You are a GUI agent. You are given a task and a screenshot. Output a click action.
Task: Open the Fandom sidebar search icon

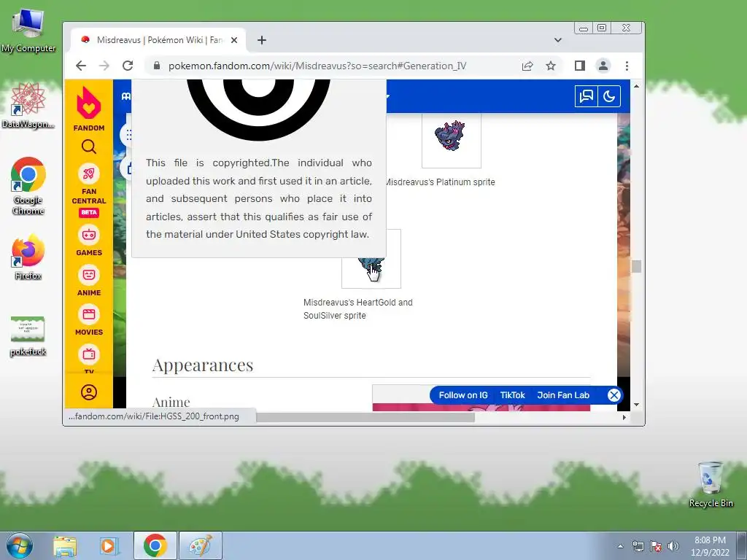pyautogui.click(x=88, y=147)
